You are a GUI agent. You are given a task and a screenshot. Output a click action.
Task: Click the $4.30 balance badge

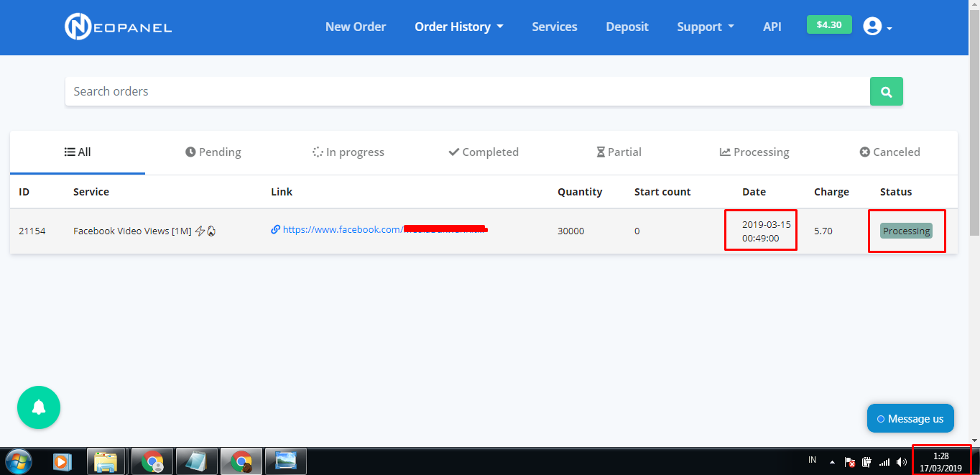[829, 24]
